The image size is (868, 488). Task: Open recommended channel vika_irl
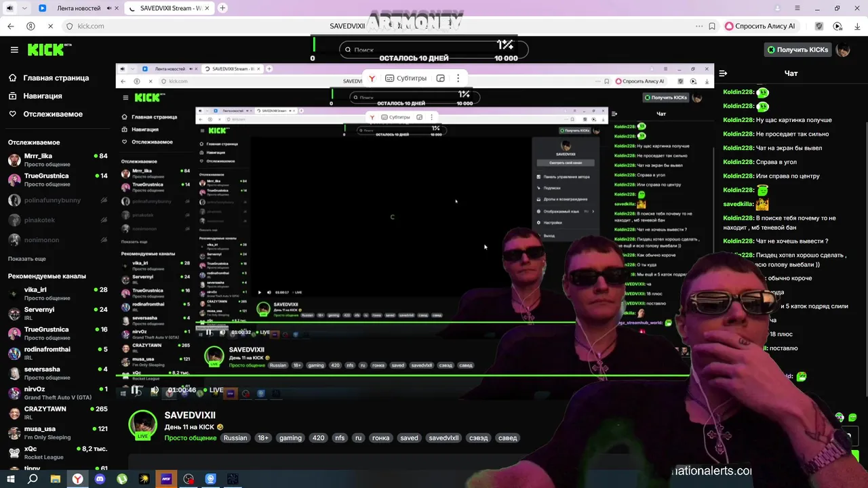(x=58, y=293)
